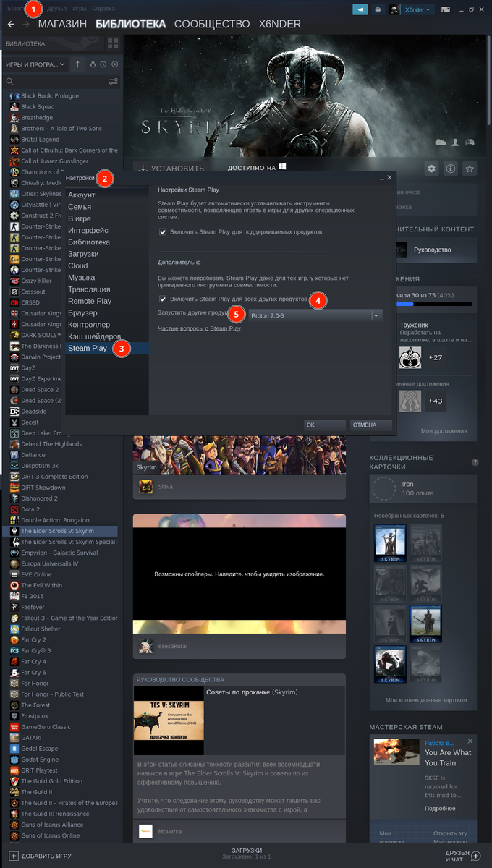The width and height of the screenshot is (492, 868).
Task: Open friends chat plus icon
Action: point(475,856)
